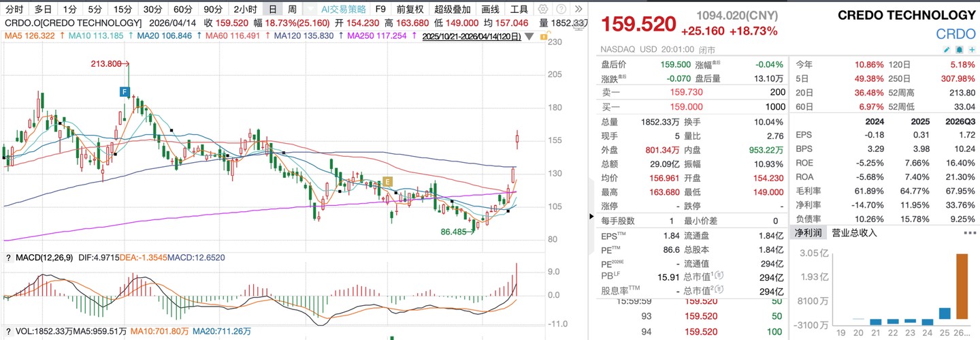Screen dimensions: 980x340
Task: Open 前复权 price adjustment option
Action: pos(410,10)
